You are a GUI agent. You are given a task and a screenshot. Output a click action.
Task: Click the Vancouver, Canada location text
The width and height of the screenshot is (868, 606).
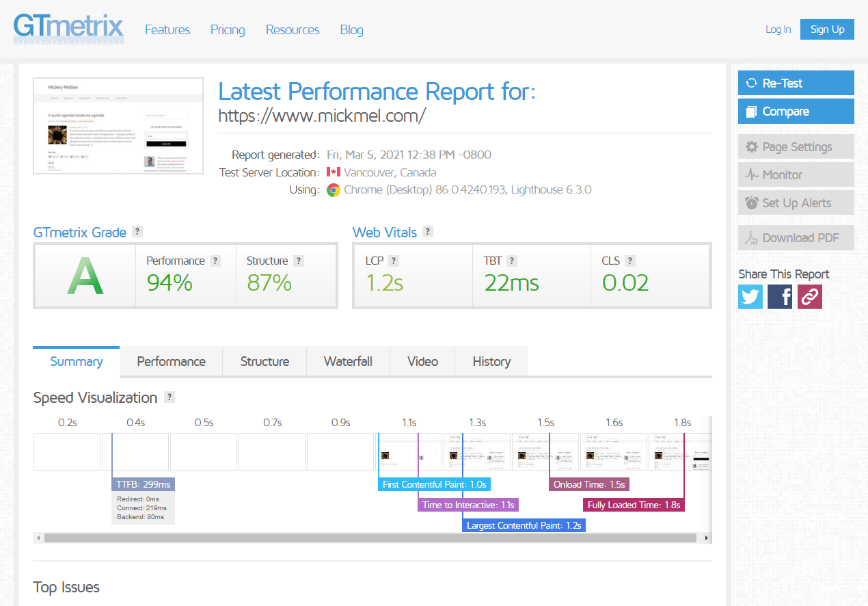pos(390,172)
